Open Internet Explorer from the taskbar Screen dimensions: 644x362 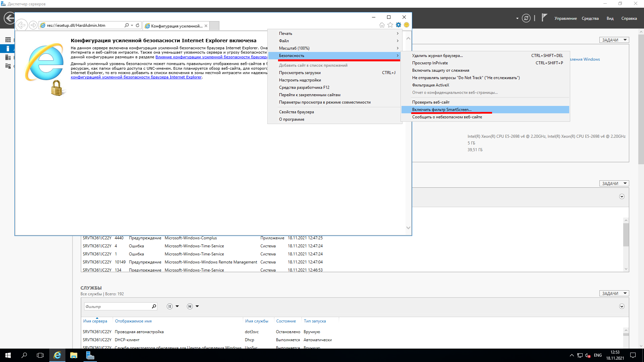[57, 355]
